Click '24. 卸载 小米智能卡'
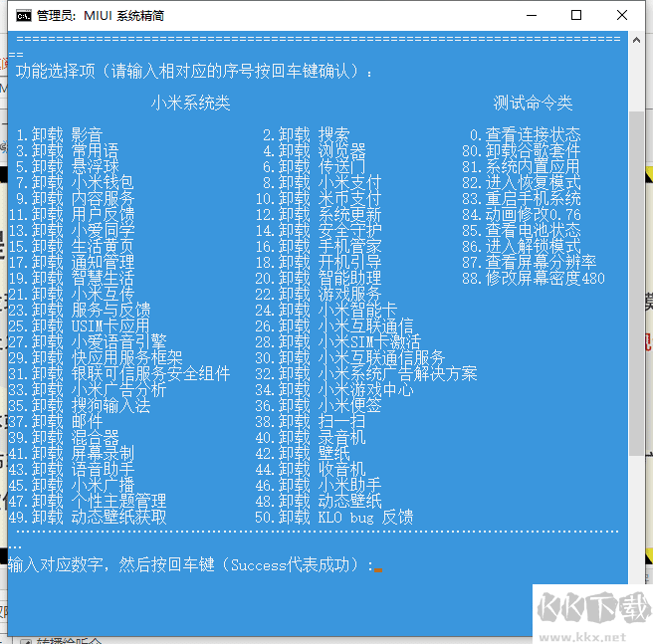Screen dimensions: 653x644 [x=326, y=310]
